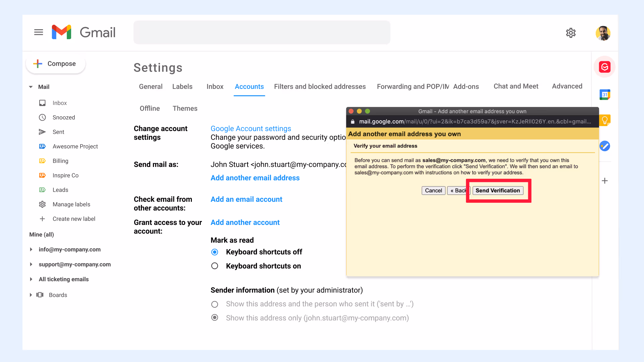Image resolution: width=644 pixels, height=362 pixels.
Task: Open Awesome Project label text
Action: coord(75,146)
